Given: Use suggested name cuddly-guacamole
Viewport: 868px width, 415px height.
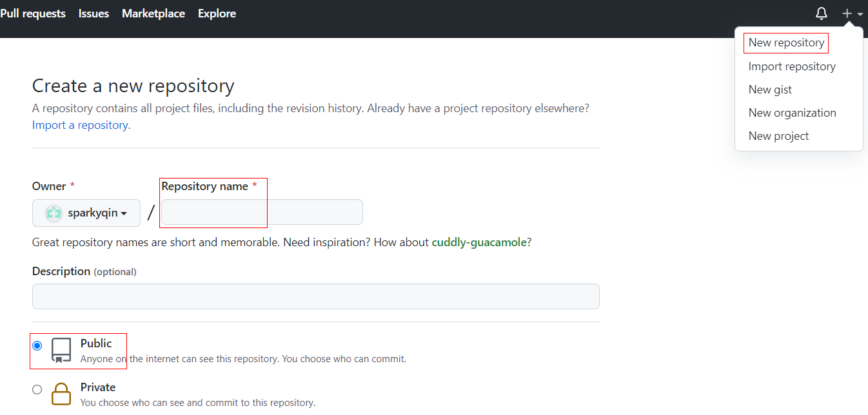Looking at the screenshot, I should [x=479, y=242].
